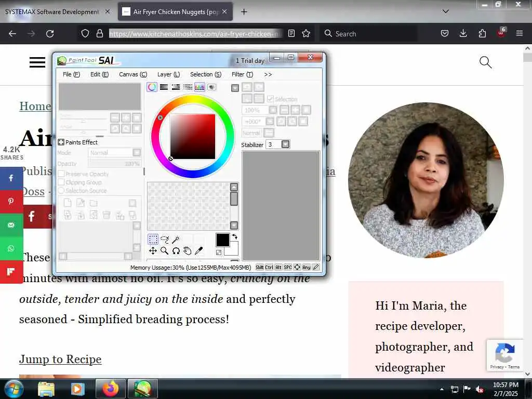
Task: Switch to SYSTEMAX Software Development tab
Action: tap(52, 11)
